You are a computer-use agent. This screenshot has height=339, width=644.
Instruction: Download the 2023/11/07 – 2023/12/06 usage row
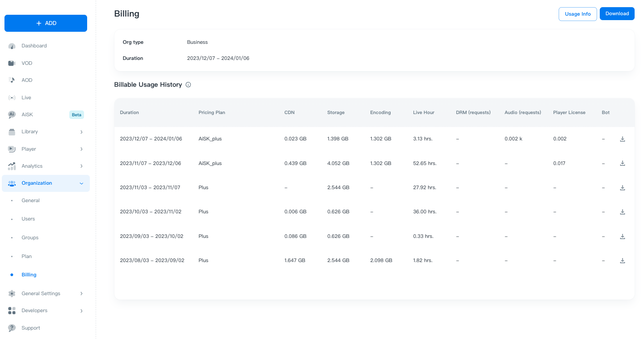(622, 163)
